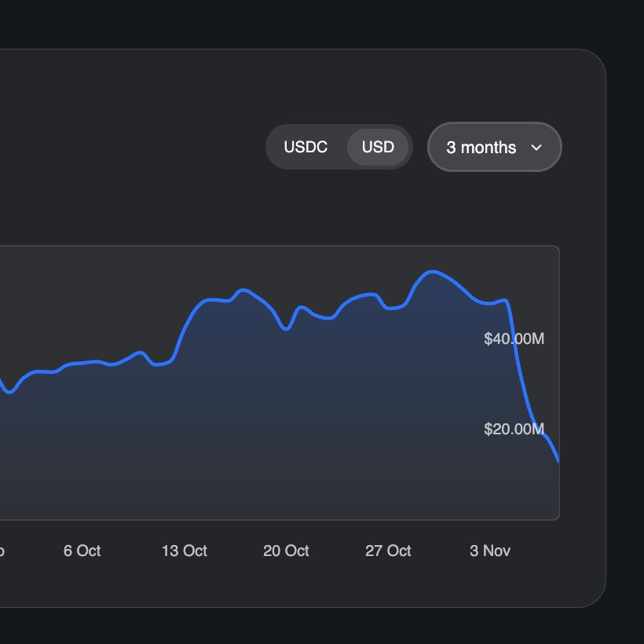This screenshot has width=644, height=644.
Task: Click the chart's highest peak in late October
Action: coord(430,272)
